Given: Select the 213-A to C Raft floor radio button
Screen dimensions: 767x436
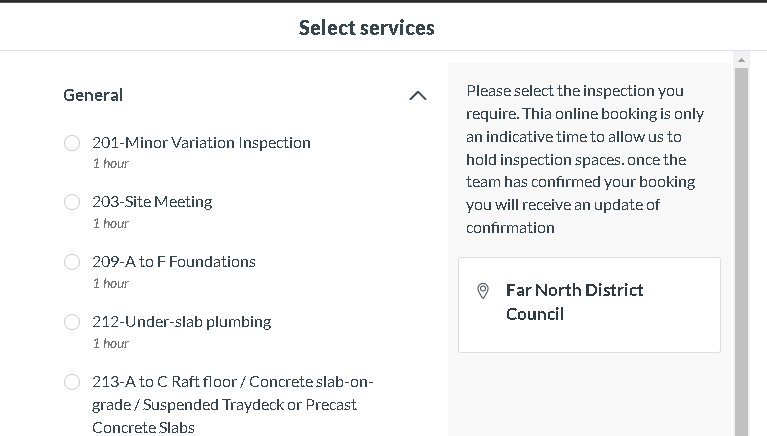Looking at the screenshot, I should (x=72, y=382).
